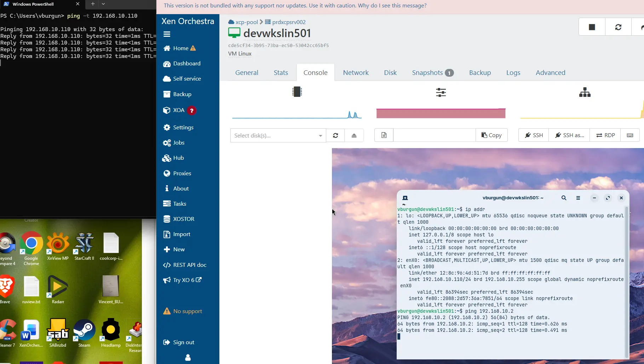Open the Select disk(s) dropdown
The image size is (644, 364).
tap(278, 135)
